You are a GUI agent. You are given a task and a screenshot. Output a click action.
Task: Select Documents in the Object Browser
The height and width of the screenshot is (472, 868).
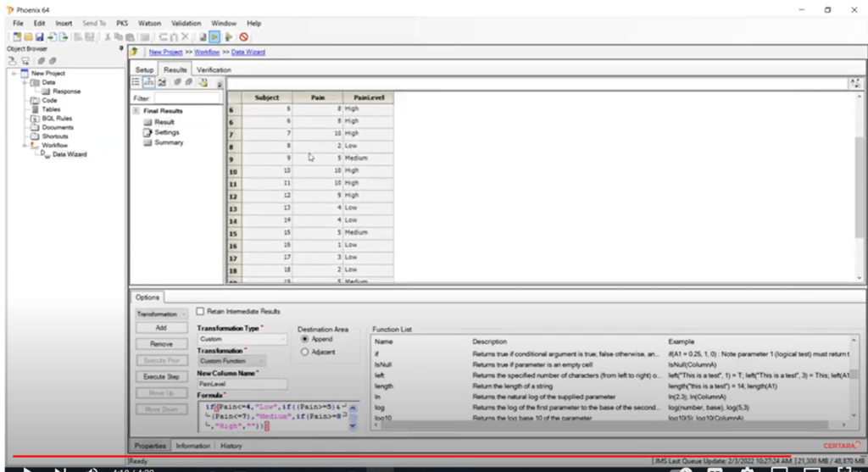tap(58, 127)
